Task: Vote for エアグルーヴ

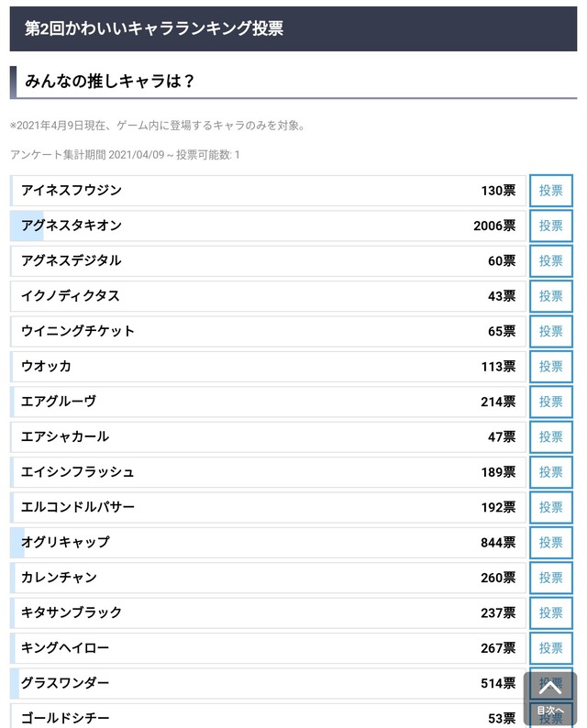Action: click(551, 402)
